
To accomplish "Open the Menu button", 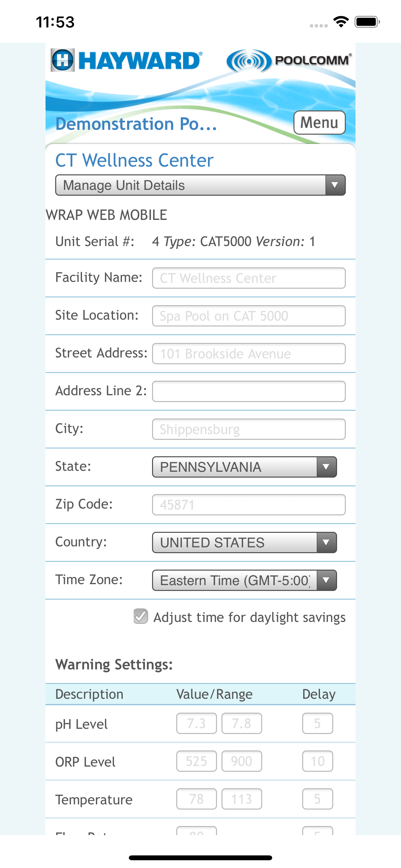I will click(x=319, y=123).
